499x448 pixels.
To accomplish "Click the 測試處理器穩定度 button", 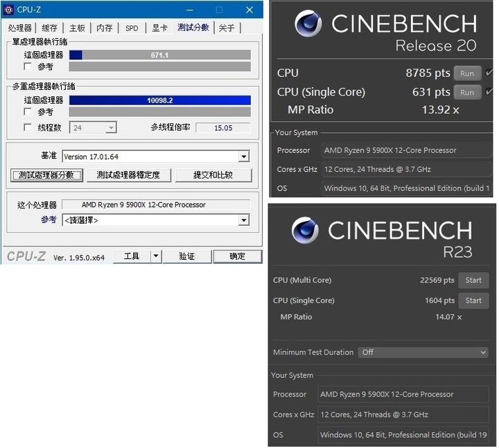I will tap(128, 175).
